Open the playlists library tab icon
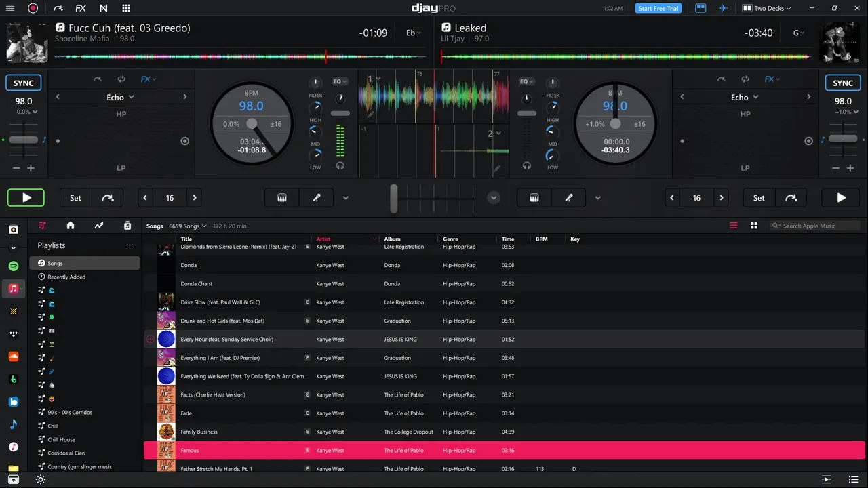 42,226
